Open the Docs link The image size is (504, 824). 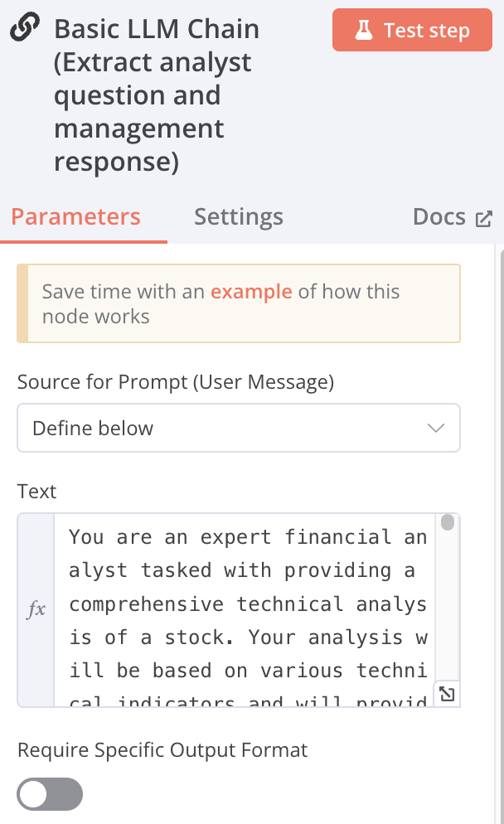[x=439, y=217]
